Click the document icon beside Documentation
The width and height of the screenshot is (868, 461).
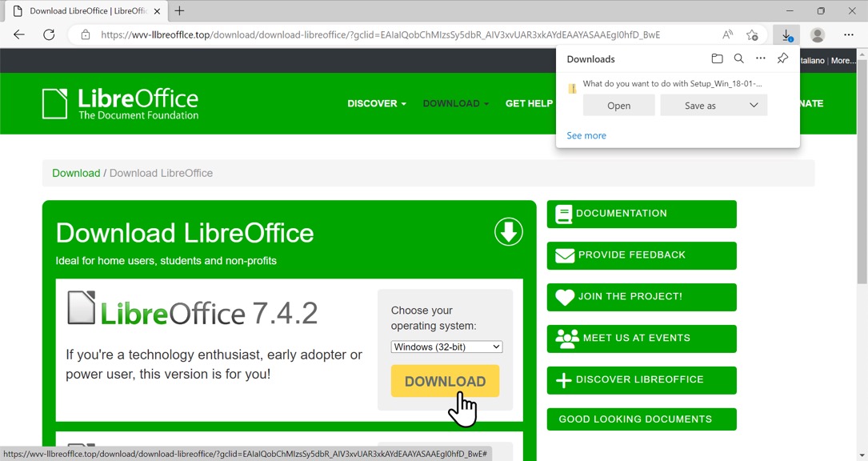pyautogui.click(x=563, y=214)
